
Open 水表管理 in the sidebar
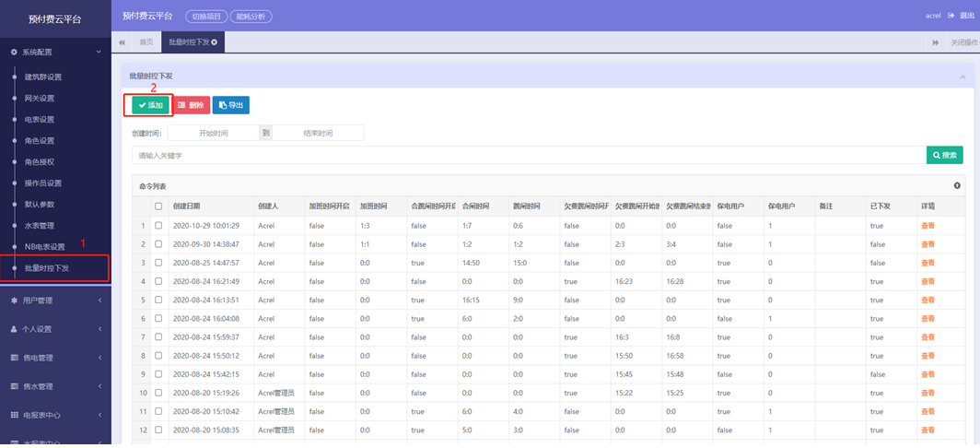tap(40, 226)
